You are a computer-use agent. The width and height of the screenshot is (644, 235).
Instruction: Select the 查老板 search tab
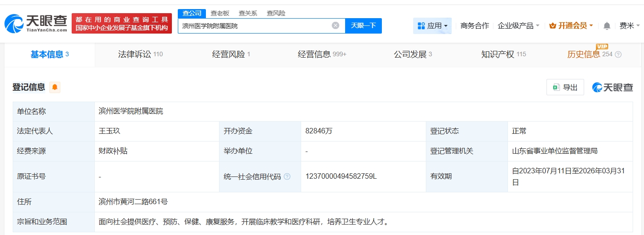(x=220, y=13)
